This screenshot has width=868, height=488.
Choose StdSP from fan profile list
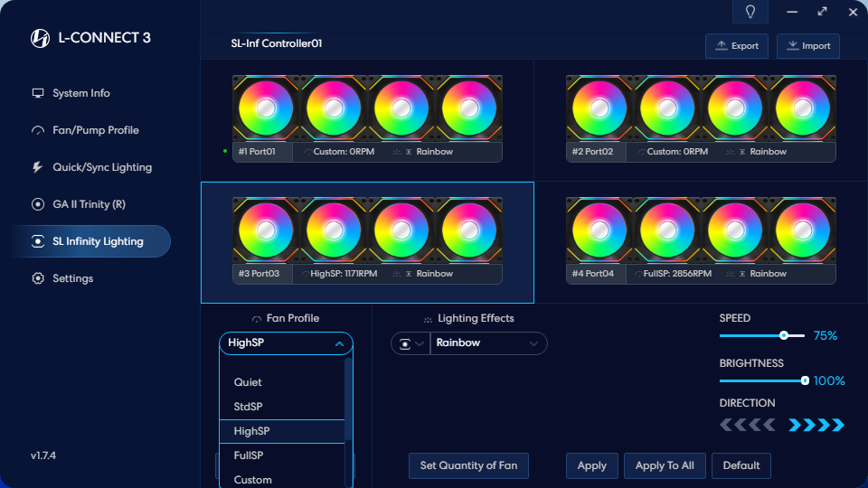click(x=282, y=407)
